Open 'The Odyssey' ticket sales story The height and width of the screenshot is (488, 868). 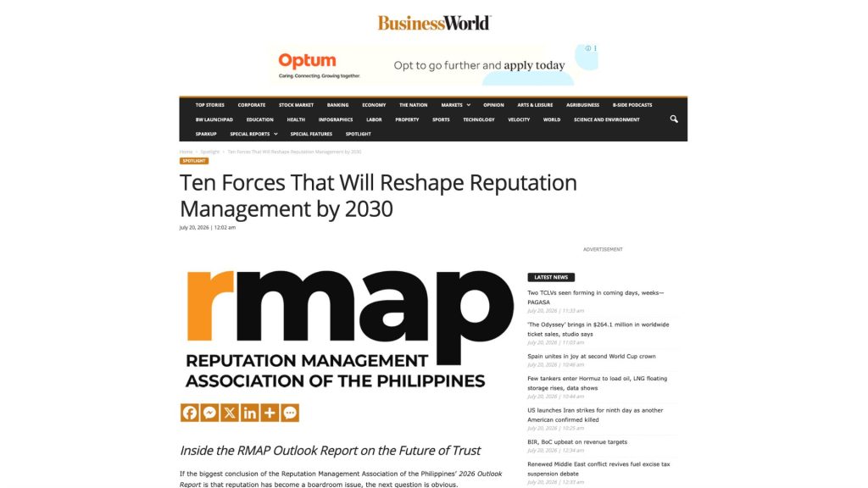pyautogui.click(x=598, y=330)
